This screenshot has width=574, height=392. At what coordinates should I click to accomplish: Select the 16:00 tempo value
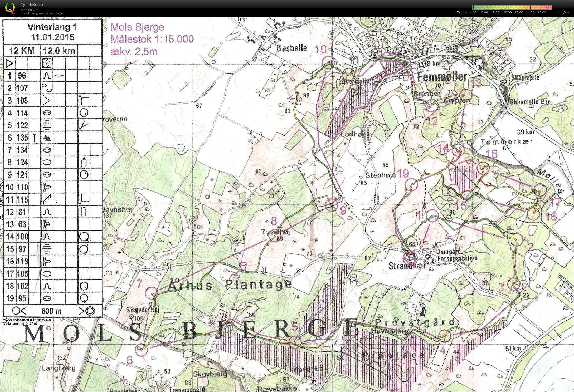[x=542, y=12]
